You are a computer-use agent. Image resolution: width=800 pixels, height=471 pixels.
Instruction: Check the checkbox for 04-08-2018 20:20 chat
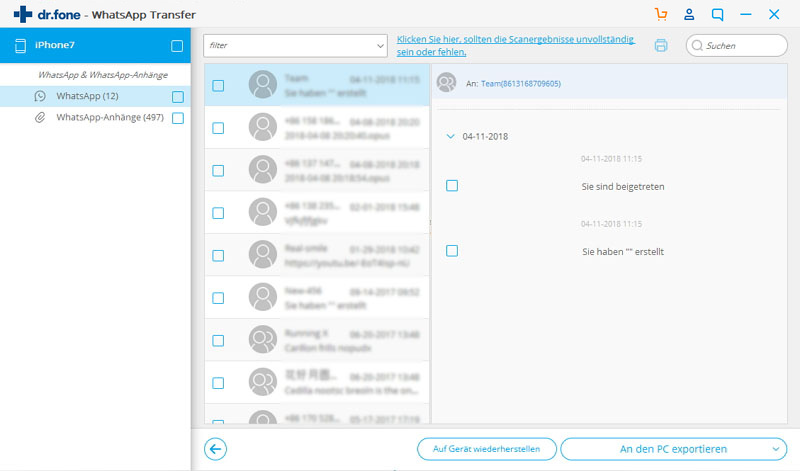tap(218, 128)
